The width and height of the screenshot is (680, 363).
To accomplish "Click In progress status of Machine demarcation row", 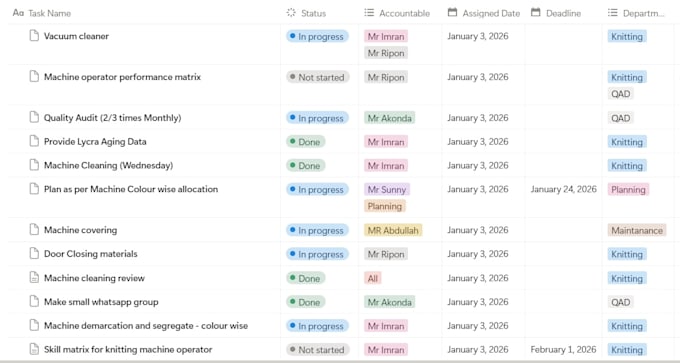I will (x=317, y=326).
